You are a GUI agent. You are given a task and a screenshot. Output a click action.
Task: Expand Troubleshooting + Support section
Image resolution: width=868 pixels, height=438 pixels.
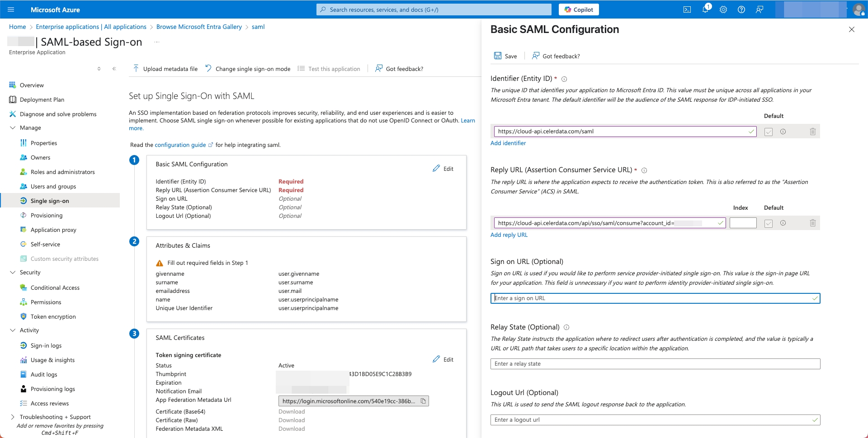pos(12,417)
